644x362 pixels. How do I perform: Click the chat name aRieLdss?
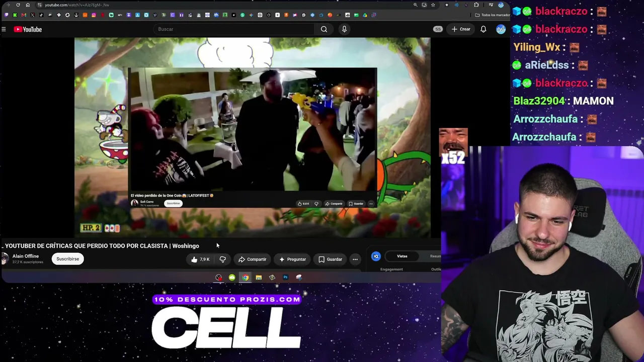pyautogui.click(x=546, y=65)
